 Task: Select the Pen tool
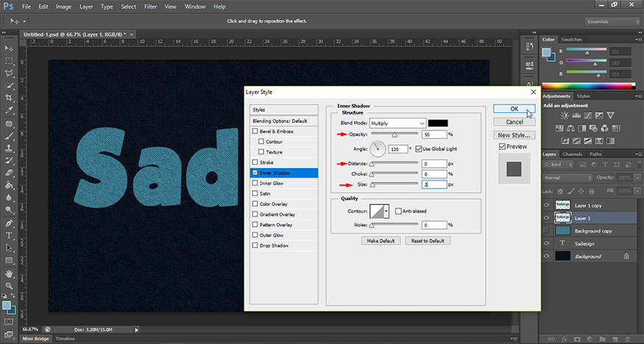pos(9,224)
